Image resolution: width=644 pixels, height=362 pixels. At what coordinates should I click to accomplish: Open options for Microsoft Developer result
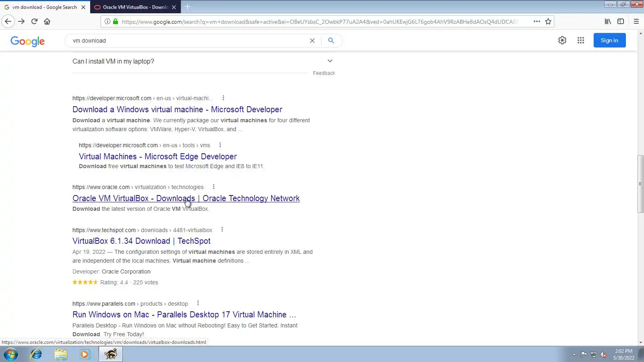(x=223, y=98)
